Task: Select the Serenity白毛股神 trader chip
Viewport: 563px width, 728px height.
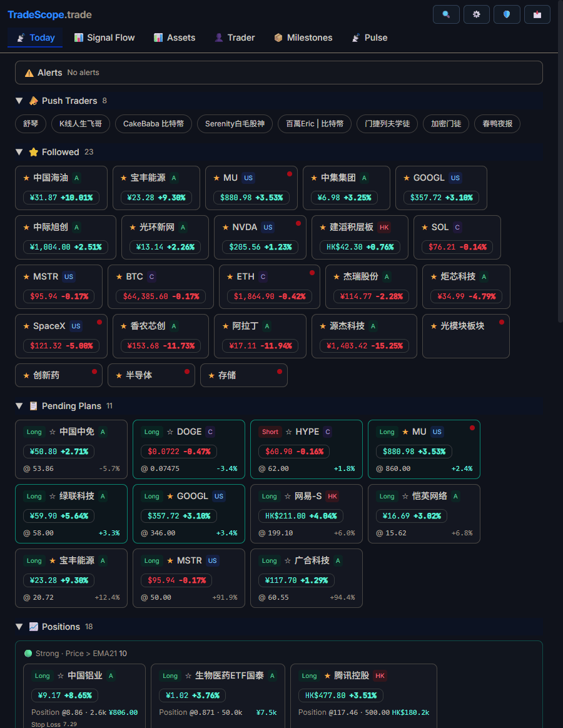Action: point(235,123)
